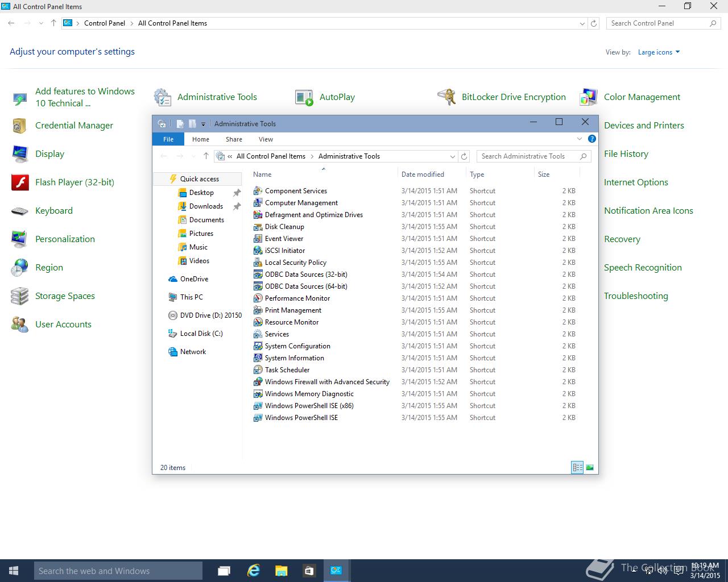Open File Explorer from the taskbar

click(x=281, y=571)
